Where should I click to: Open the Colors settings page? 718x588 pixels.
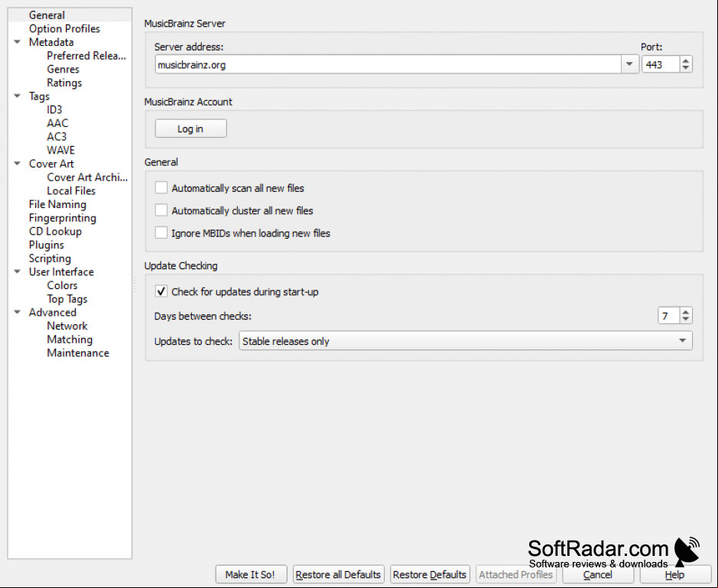click(x=62, y=285)
